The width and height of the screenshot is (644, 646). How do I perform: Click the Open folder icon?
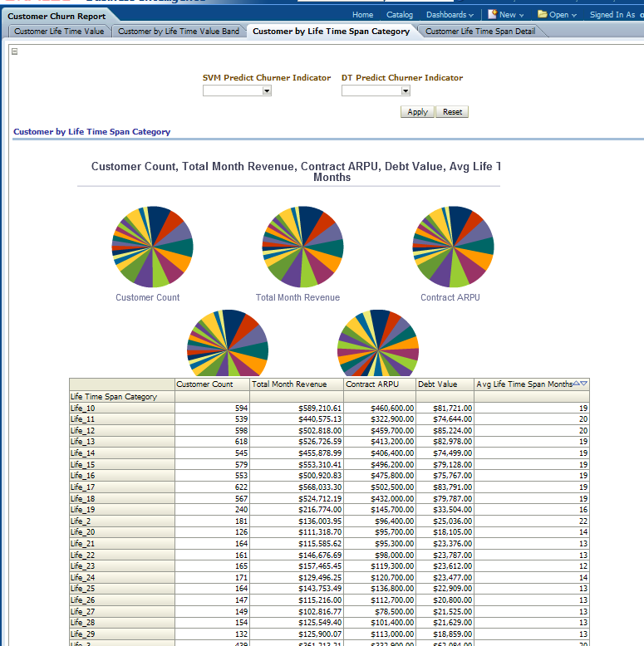[x=543, y=14]
